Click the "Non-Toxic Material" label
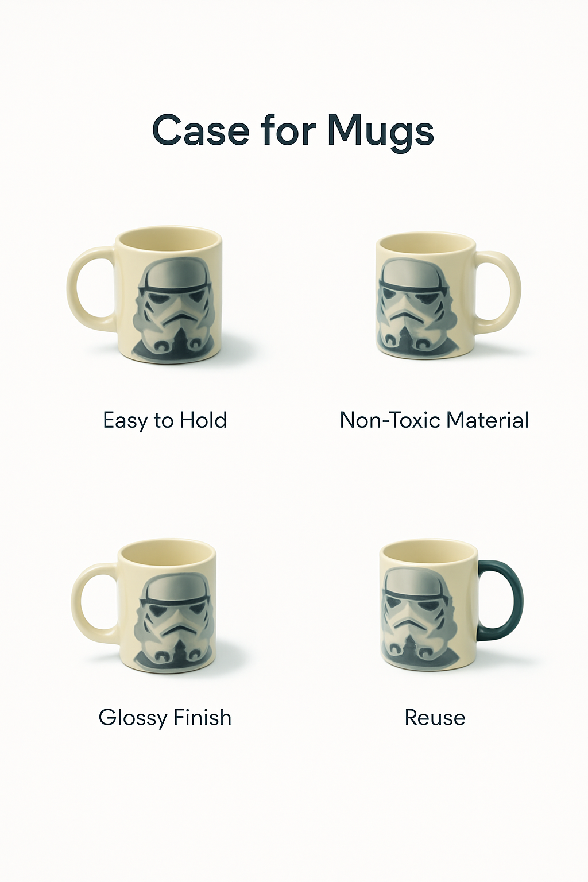Viewport: 588px width, 882px height. pos(434,420)
